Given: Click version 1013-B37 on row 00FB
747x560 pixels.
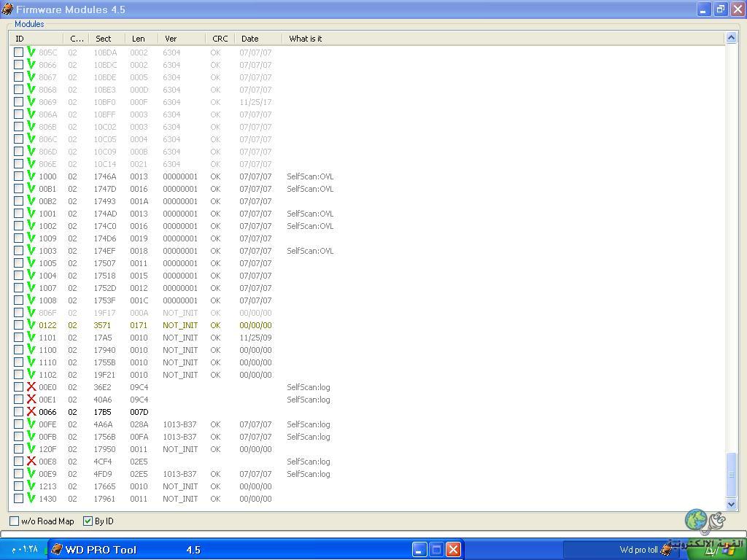Looking at the screenshot, I should point(179,437).
